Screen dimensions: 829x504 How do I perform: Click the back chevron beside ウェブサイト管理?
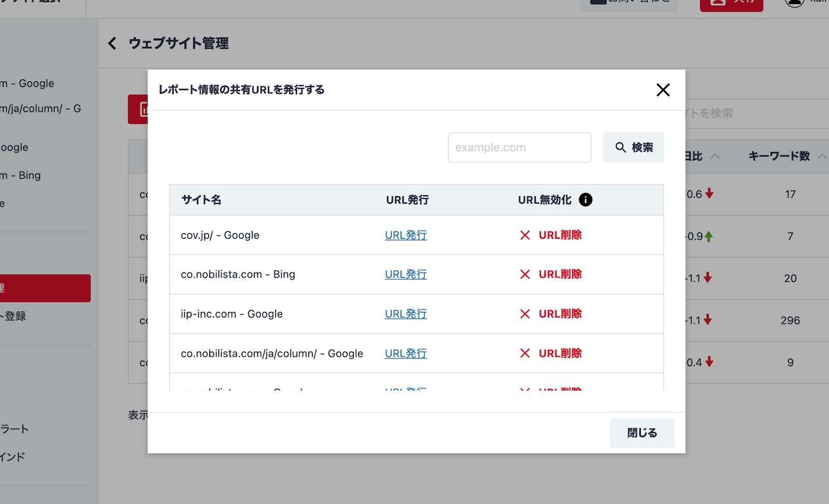[x=112, y=44]
